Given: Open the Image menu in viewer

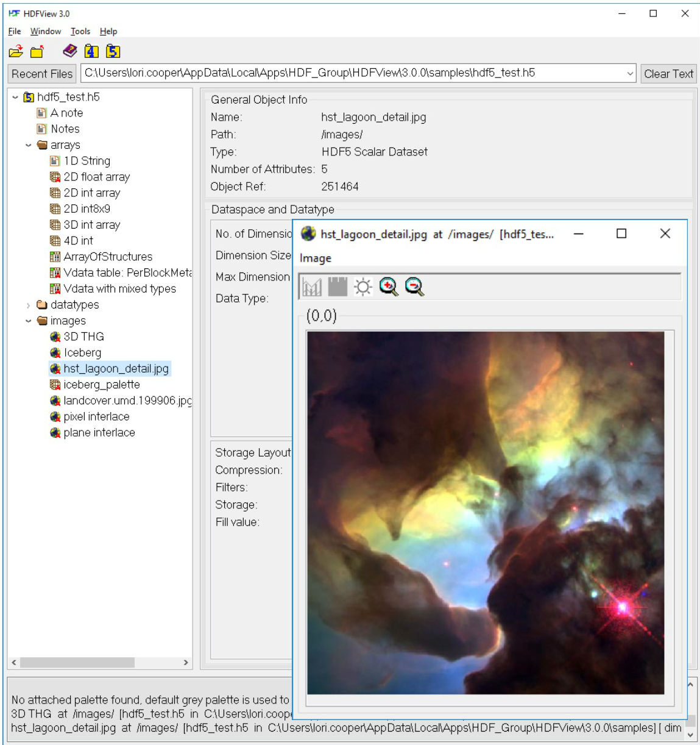Looking at the screenshot, I should click(x=315, y=258).
